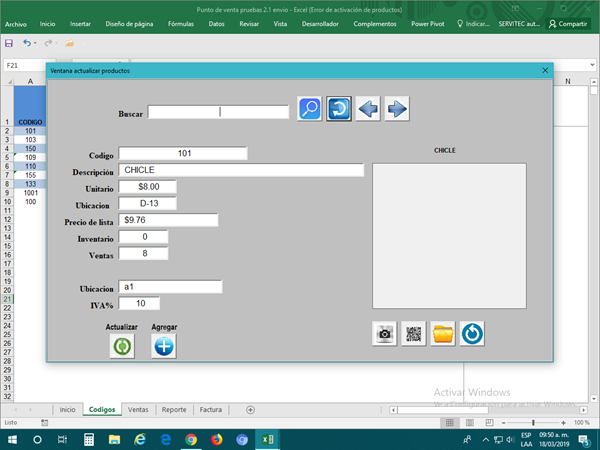This screenshot has height=450, width=600.
Task: Open the yellow folder icon
Action: (x=442, y=334)
